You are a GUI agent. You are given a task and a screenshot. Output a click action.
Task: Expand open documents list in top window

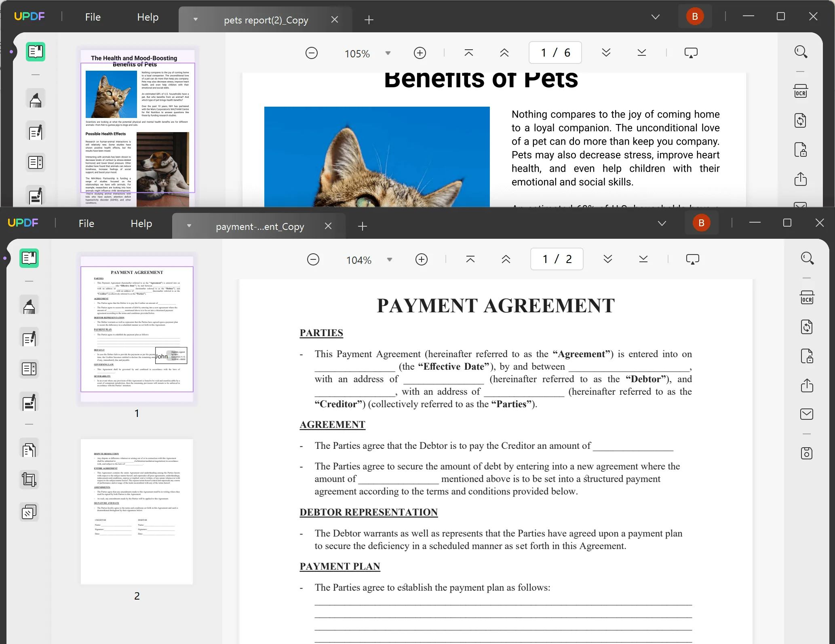654,16
